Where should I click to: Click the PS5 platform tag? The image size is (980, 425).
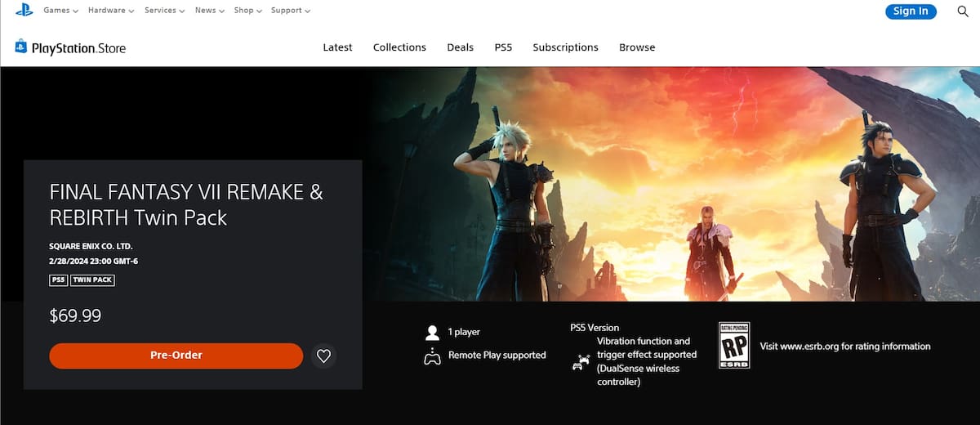click(59, 280)
